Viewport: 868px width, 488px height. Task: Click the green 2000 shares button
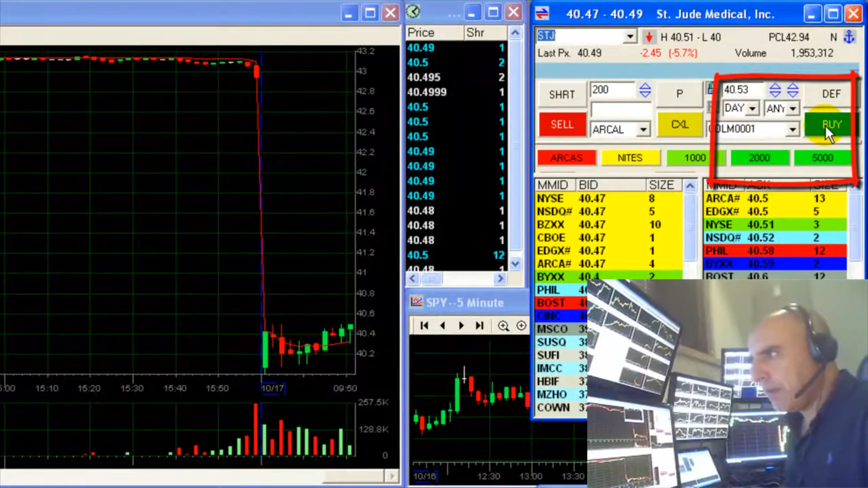759,158
